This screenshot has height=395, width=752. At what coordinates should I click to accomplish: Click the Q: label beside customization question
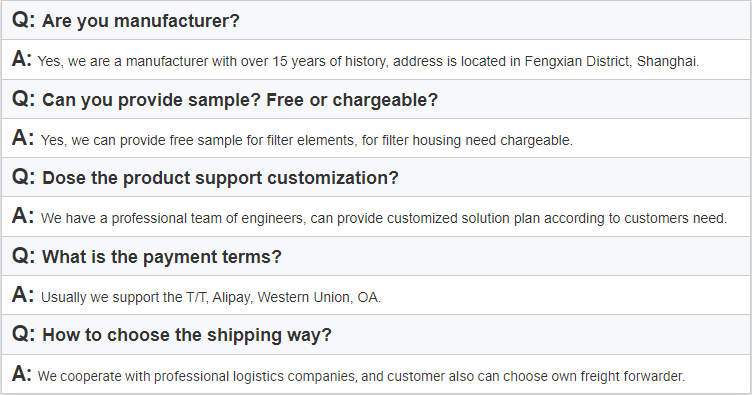[24, 177]
